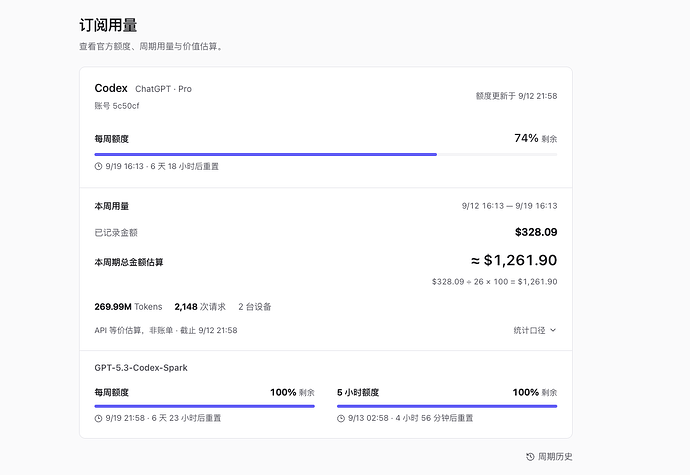Expand the 统计口径 dropdown
690x475 pixels.
535,330
